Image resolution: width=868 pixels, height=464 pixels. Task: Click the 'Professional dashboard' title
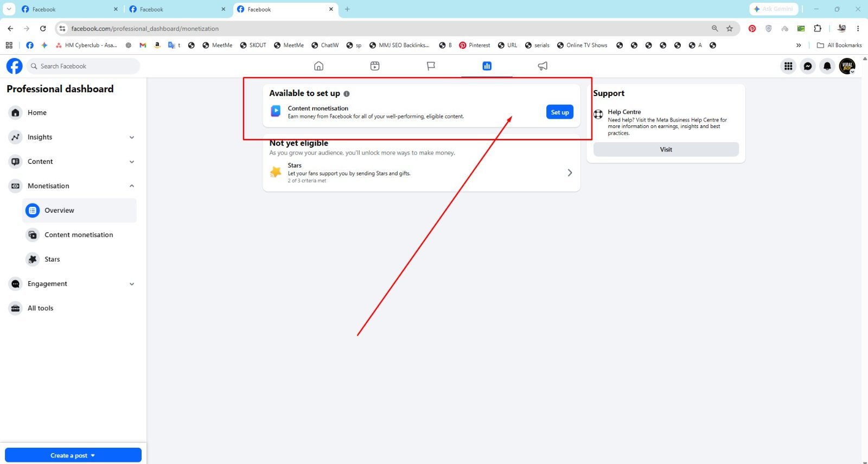point(60,89)
